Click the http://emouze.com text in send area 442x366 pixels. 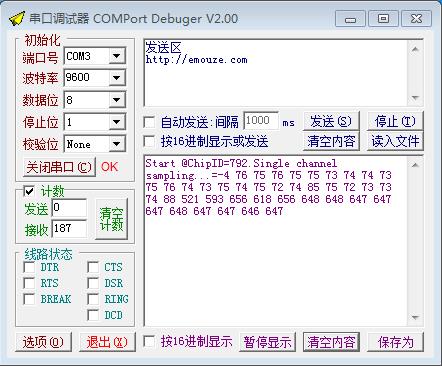point(196,60)
